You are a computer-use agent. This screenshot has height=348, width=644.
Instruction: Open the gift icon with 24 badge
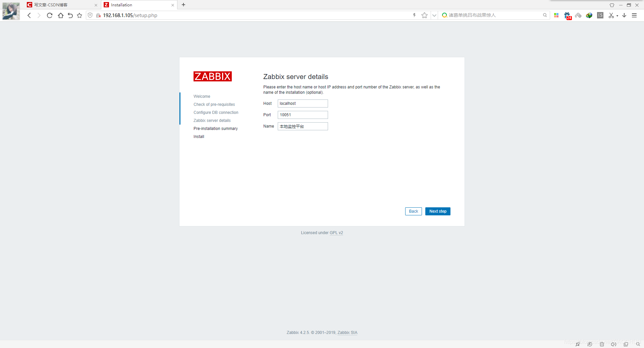tap(568, 16)
